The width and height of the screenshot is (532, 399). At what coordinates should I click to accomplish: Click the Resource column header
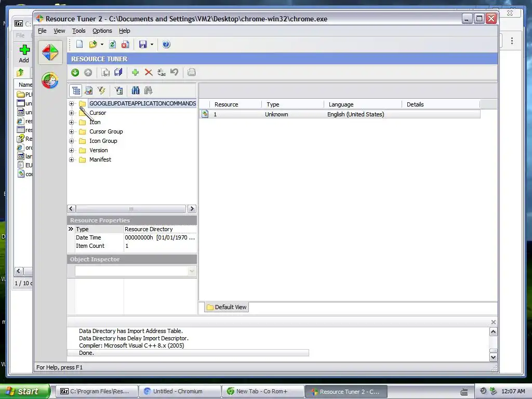236,104
